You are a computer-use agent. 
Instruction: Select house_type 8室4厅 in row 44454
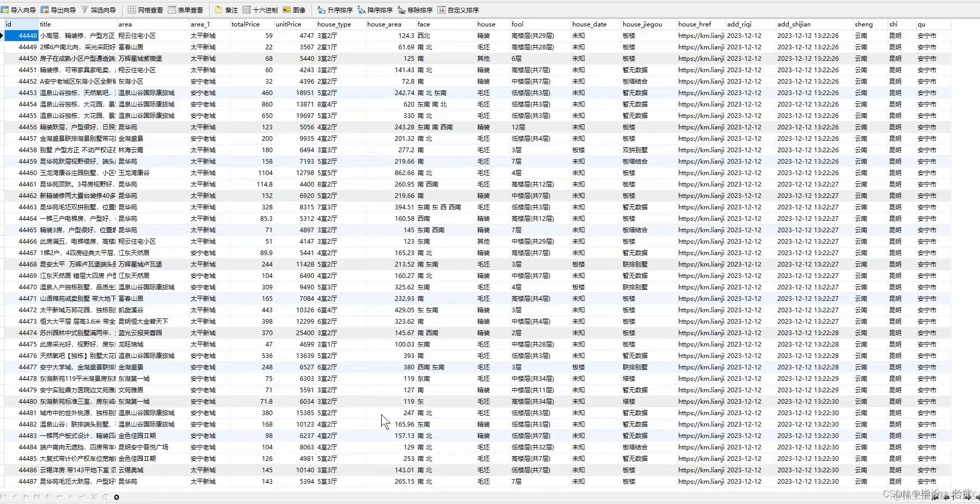click(341, 104)
